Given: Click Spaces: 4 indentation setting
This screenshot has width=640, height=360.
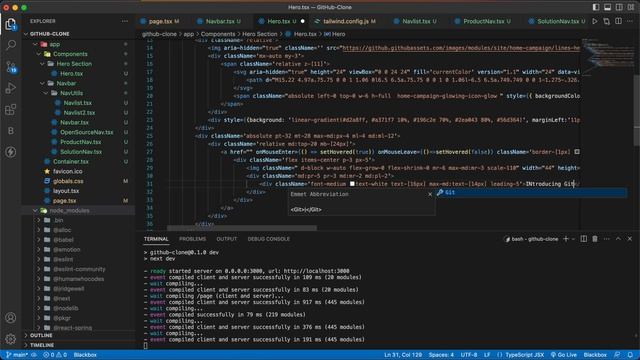Looking at the screenshot, I should pyautogui.click(x=441, y=355).
